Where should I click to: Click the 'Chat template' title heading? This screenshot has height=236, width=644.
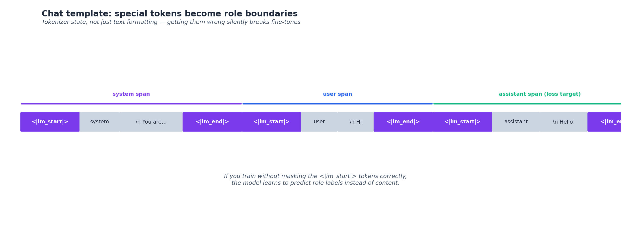[169, 14]
